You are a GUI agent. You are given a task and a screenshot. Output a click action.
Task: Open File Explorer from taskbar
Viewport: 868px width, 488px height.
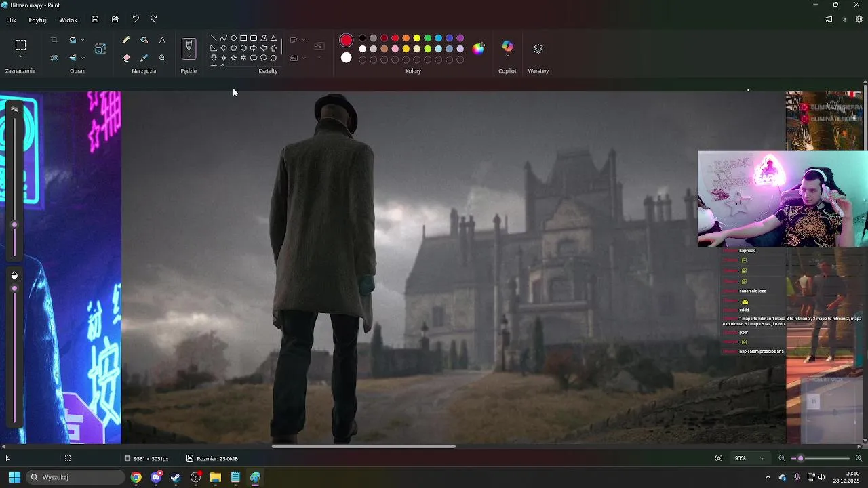coord(216,477)
